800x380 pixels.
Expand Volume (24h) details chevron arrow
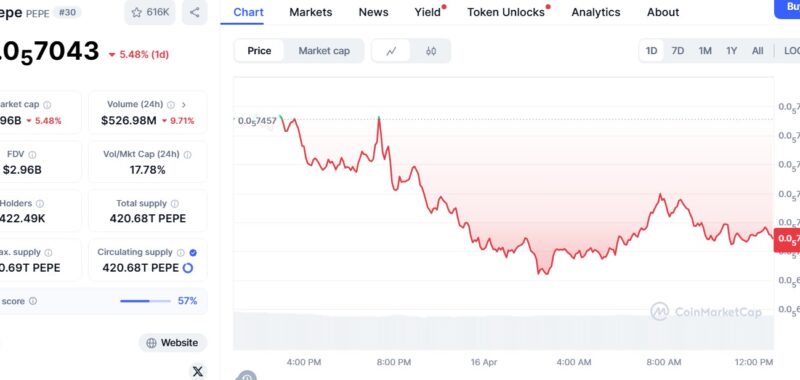[184, 105]
